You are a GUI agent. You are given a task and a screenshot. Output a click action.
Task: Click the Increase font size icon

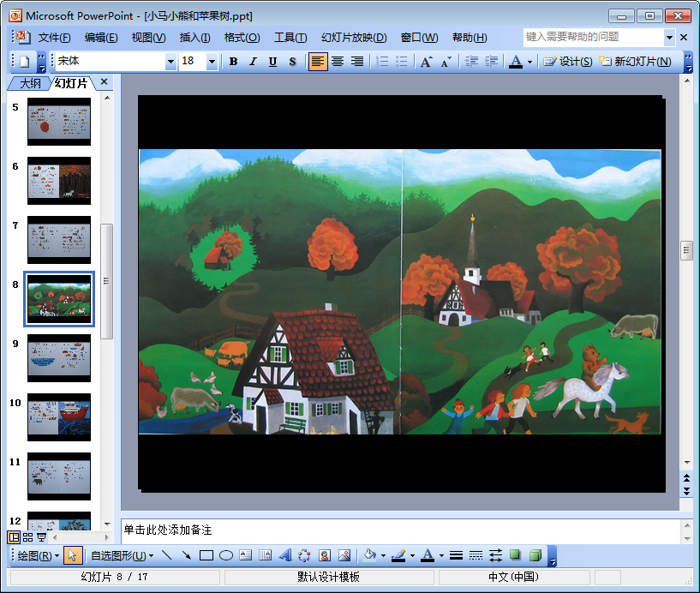pyautogui.click(x=426, y=62)
